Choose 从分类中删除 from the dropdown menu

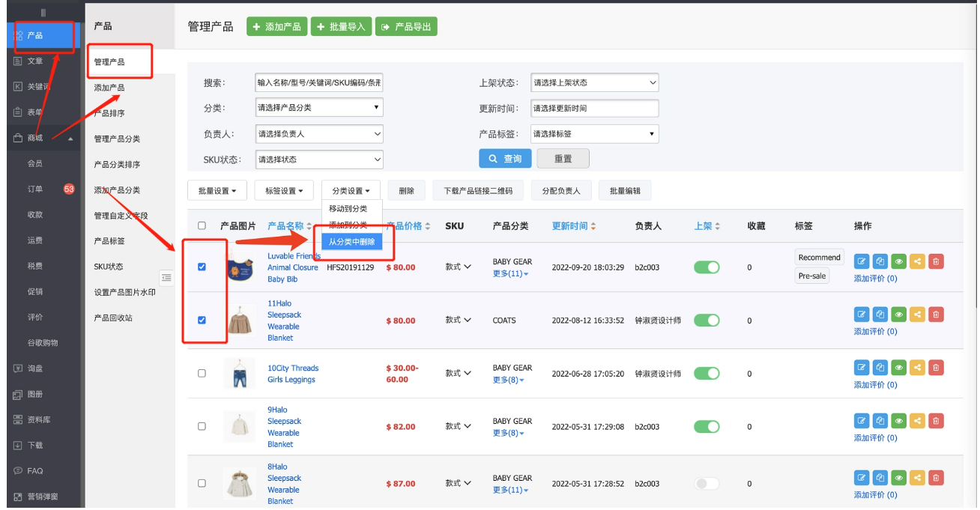click(x=351, y=242)
